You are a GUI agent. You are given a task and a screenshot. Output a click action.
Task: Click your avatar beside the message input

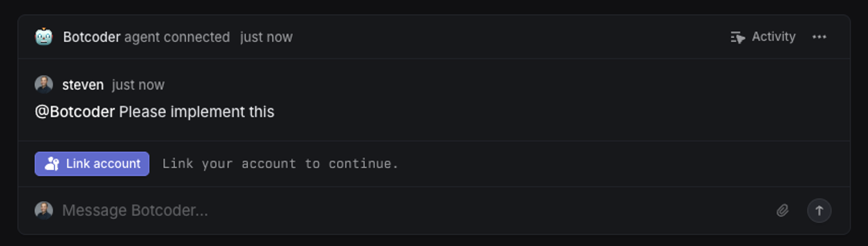[44, 210]
